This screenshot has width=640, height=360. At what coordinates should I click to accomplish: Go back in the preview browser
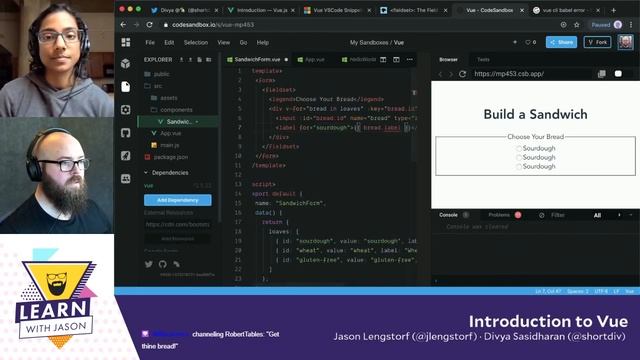(440, 74)
